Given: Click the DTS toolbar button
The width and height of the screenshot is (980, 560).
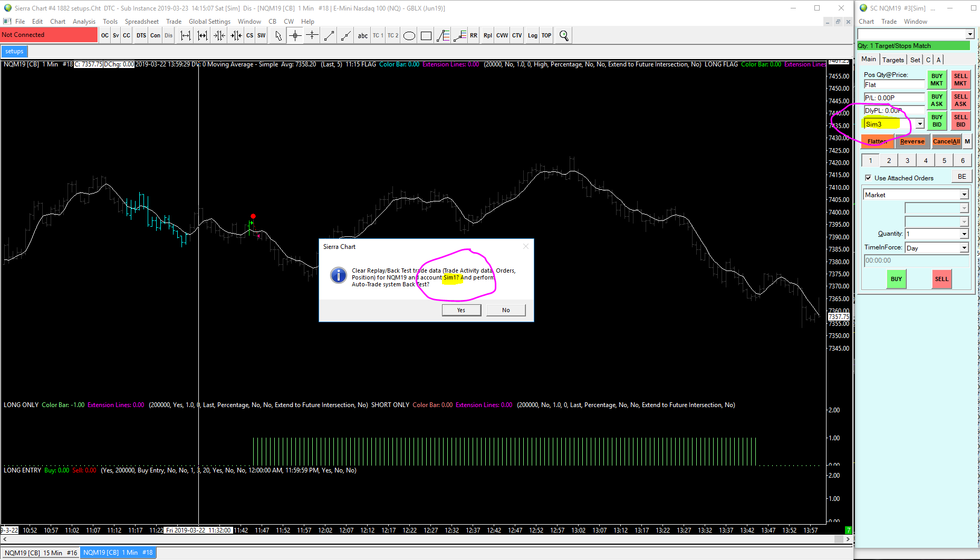Looking at the screenshot, I should pyautogui.click(x=141, y=35).
